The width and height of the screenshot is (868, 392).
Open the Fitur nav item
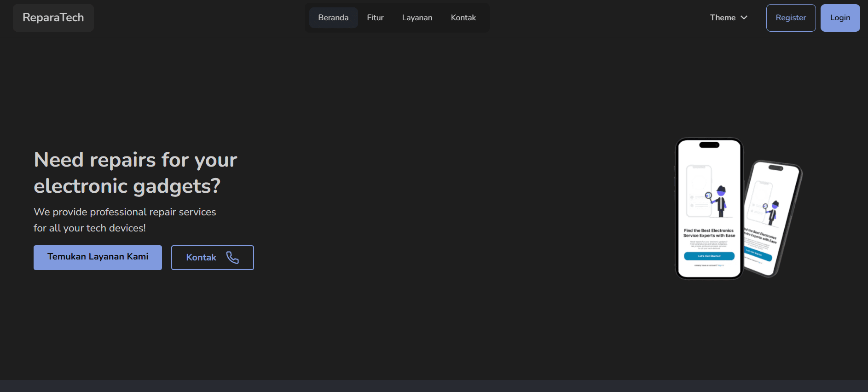click(375, 18)
